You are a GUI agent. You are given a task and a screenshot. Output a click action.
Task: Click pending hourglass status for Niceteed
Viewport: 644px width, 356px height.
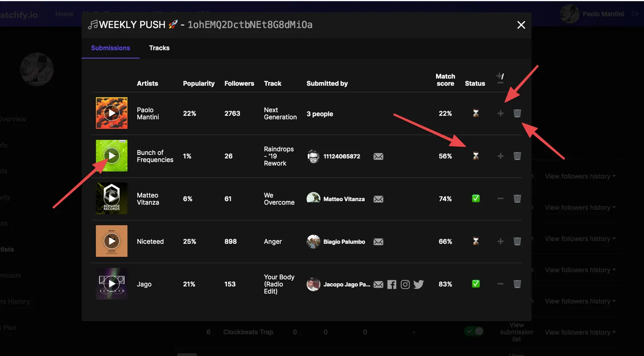pyautogui.click(x=475, y=241)
